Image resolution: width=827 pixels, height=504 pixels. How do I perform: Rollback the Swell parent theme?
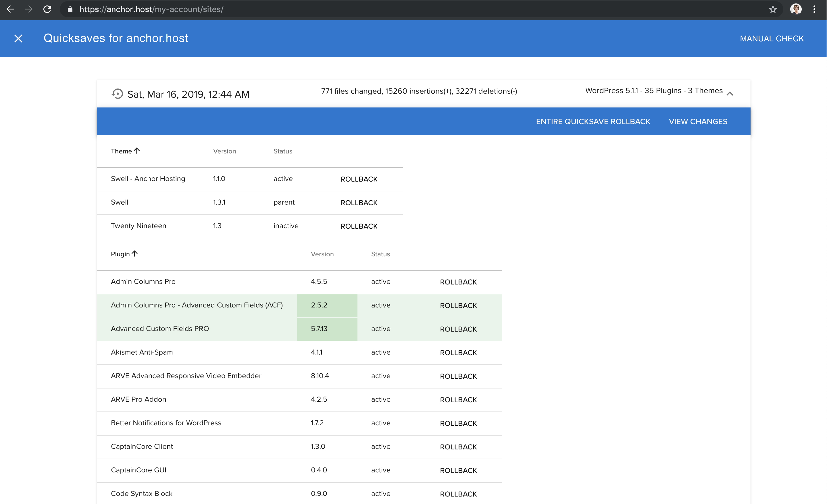359,203
